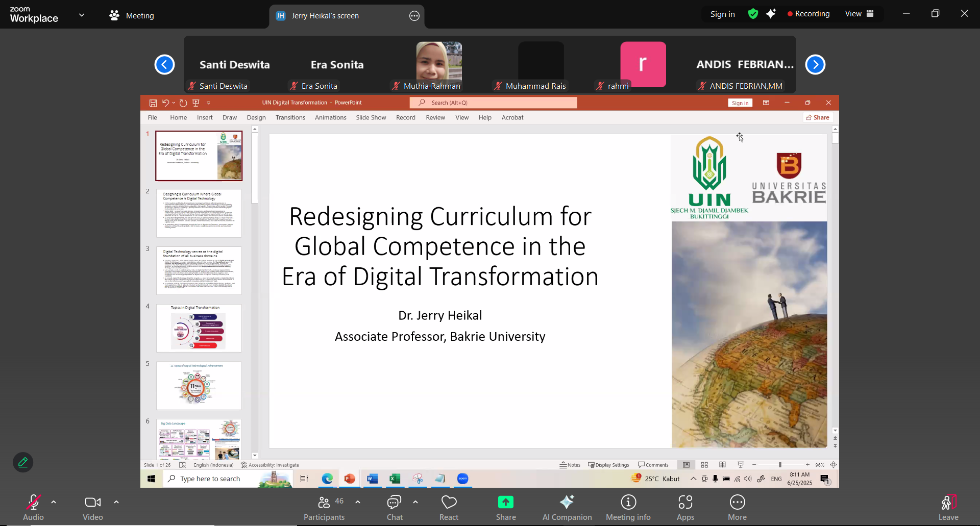Open the Participants panel
980x526 pixels.
tap(324, 508)
